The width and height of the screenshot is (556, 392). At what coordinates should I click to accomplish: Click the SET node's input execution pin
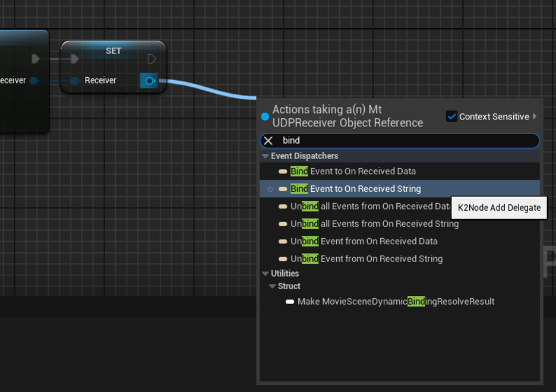tap(75, 59)
